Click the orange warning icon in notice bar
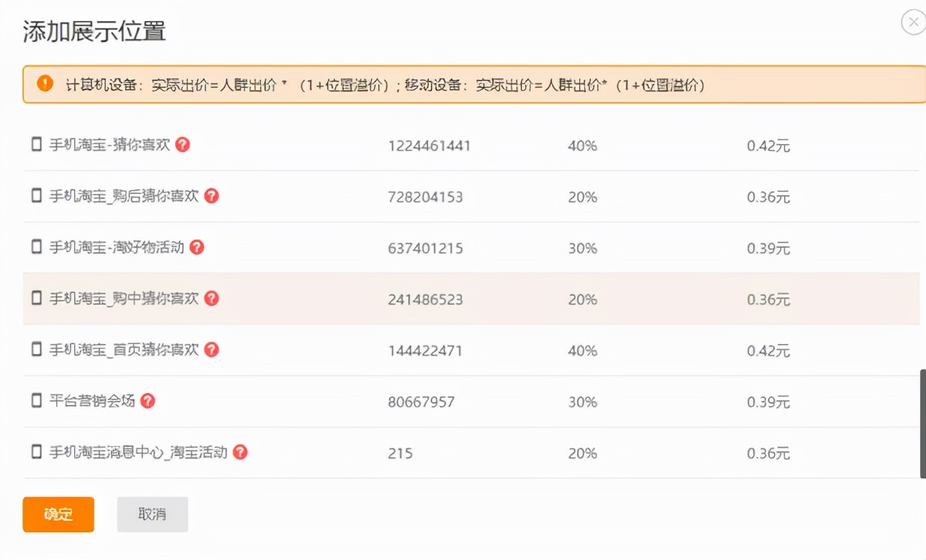This screenshot has height=560, width=926. 45,84
